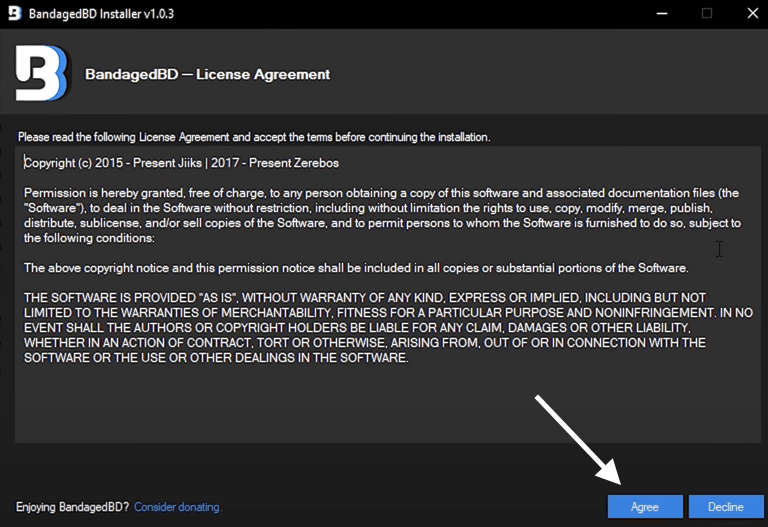Image resolution: width=768 pixels, height=527 pixels.
Task: Click the Agree button
Action: click(x=645, y=507)
